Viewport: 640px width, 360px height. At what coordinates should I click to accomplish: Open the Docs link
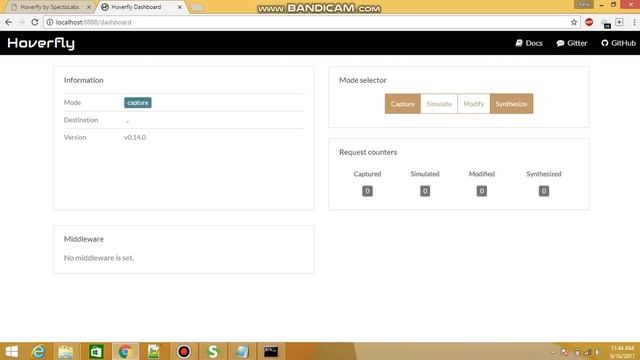pyautogui.click(x=529, y=43)
